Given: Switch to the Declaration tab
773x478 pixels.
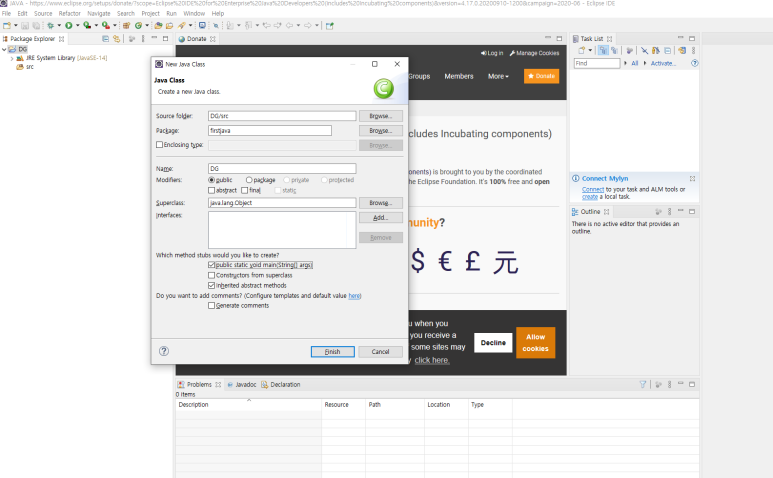Looking at the screenshot, I should pyautogui.click(x=281, y=384).
